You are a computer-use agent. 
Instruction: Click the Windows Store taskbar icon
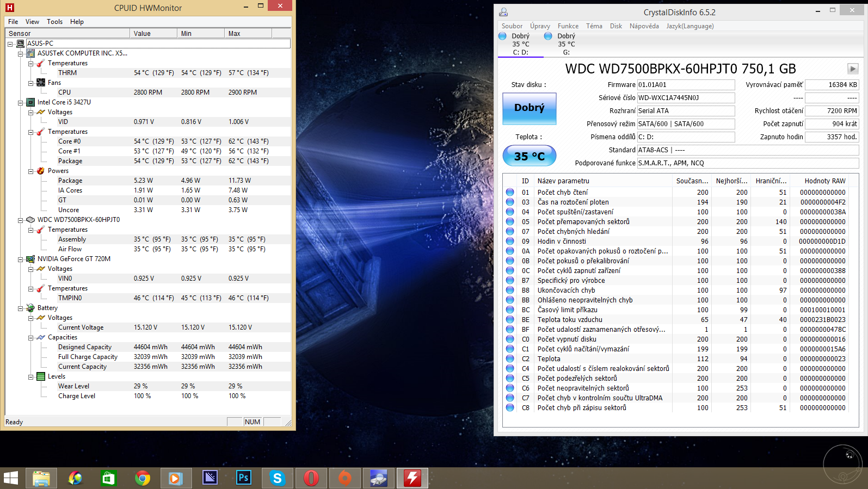[x=109, y=478]
